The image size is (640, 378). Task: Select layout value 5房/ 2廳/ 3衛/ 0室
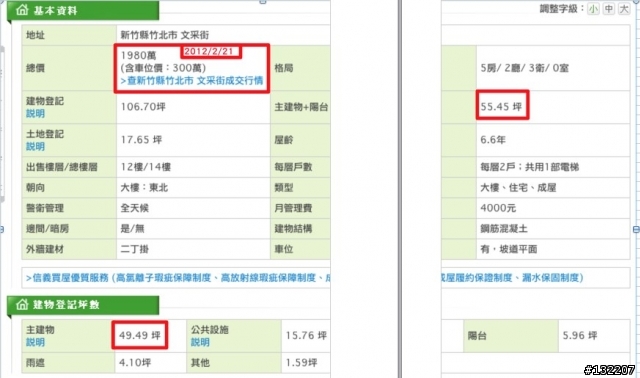coord(524,68)
